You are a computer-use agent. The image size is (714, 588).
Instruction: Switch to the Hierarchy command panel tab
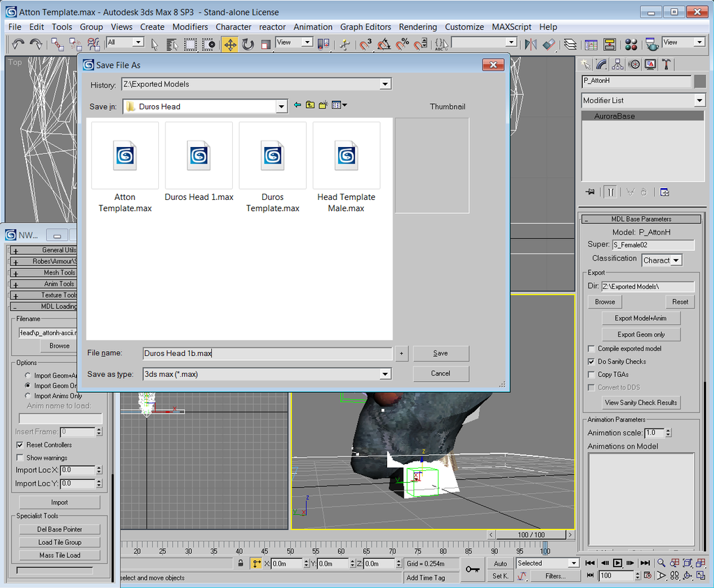[x=618, y=65]
